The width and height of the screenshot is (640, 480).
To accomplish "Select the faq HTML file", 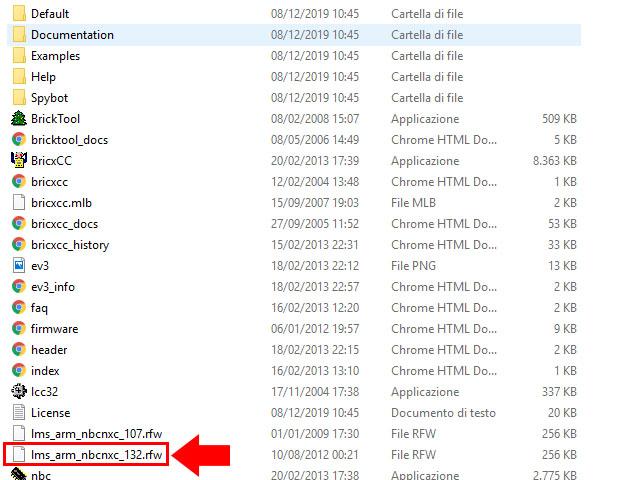I will tap(39, 308).
